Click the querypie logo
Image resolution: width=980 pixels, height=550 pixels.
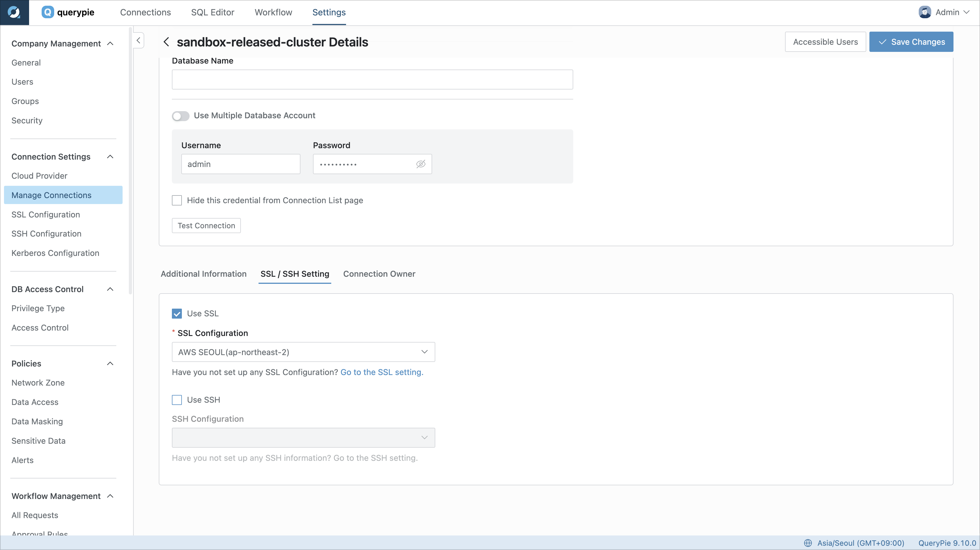coord(68,12)
